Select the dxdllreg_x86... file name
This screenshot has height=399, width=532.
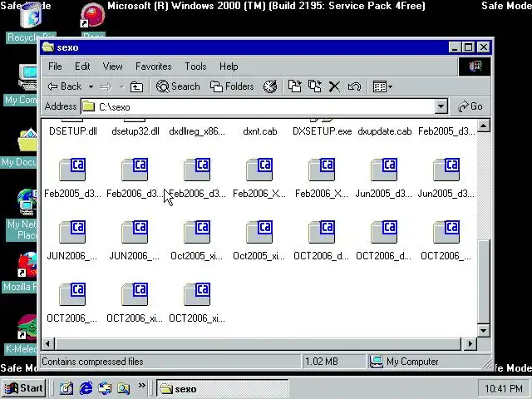[197, 131]
